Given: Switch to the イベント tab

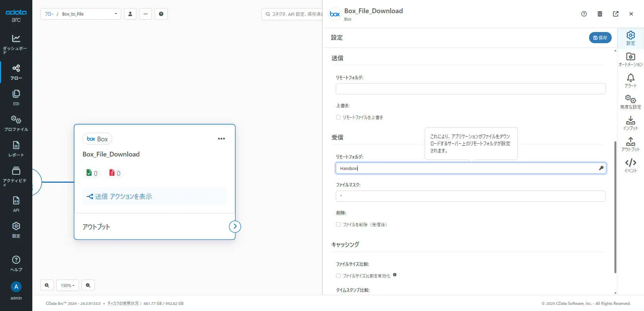Looking at the screenshot, I should click(x=631, y=166).
